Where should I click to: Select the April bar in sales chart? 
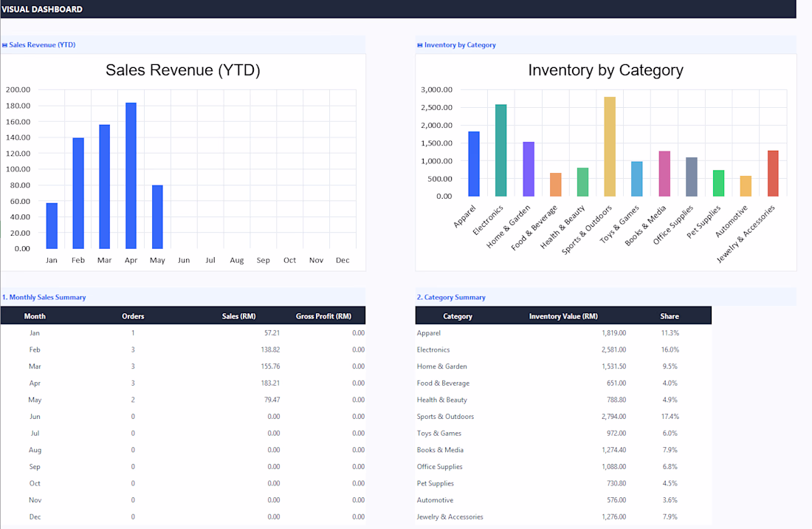[x=131, y=176]
